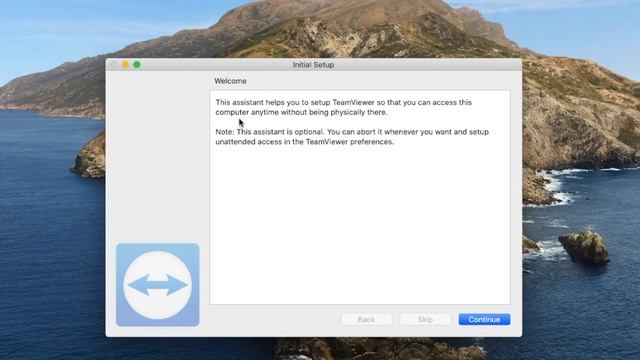
Task: Click the Continue button
Action: 484,319
